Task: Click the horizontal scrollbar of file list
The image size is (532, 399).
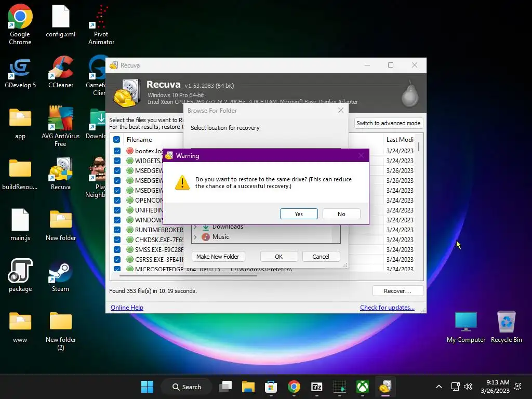Action: (x=188, y=275)
